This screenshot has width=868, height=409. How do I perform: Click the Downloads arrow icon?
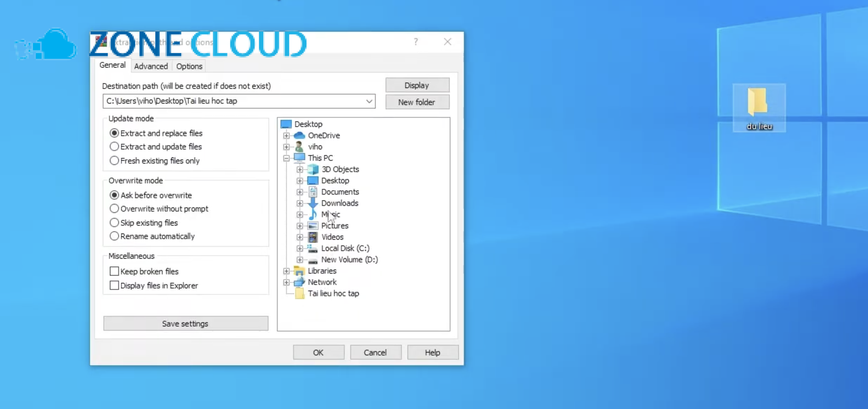point(313,203)
